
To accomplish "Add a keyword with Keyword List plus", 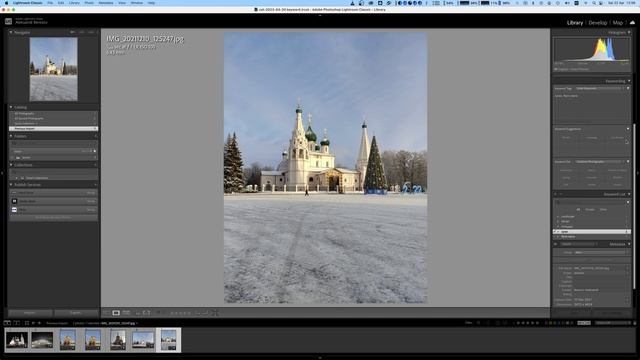I will [x=556, y=194].
